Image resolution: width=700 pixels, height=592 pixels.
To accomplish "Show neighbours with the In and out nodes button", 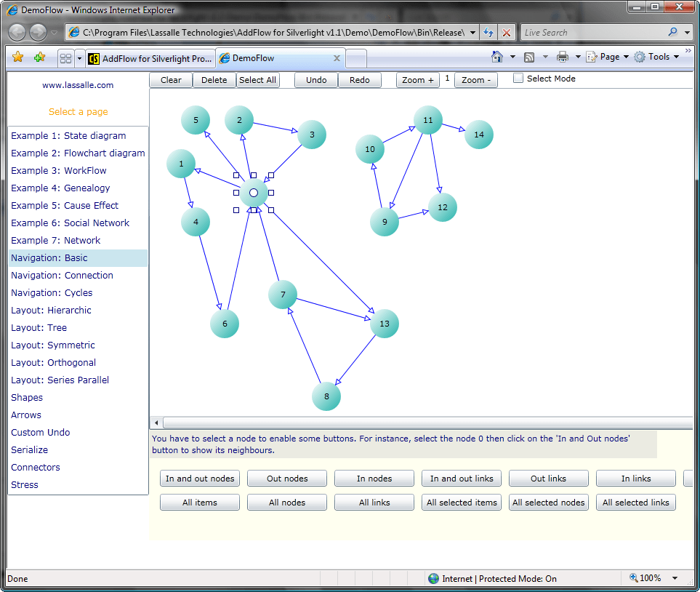I will pyautogui.click(x=199, y=478).
